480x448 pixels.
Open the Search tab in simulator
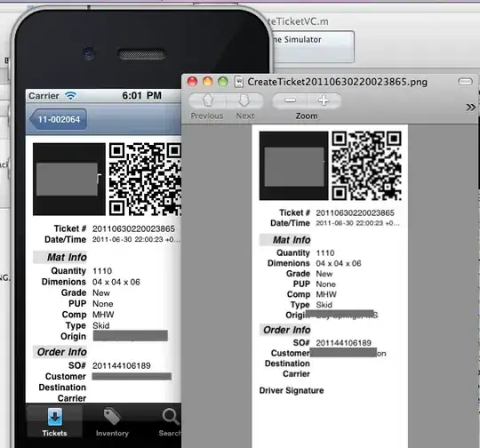pyautogui.click(x=169, y=421)
